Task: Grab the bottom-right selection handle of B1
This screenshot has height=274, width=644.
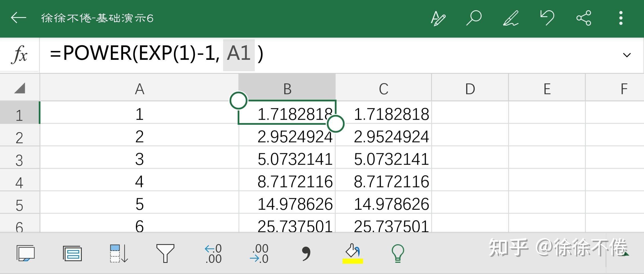Action: click(335, 124)
